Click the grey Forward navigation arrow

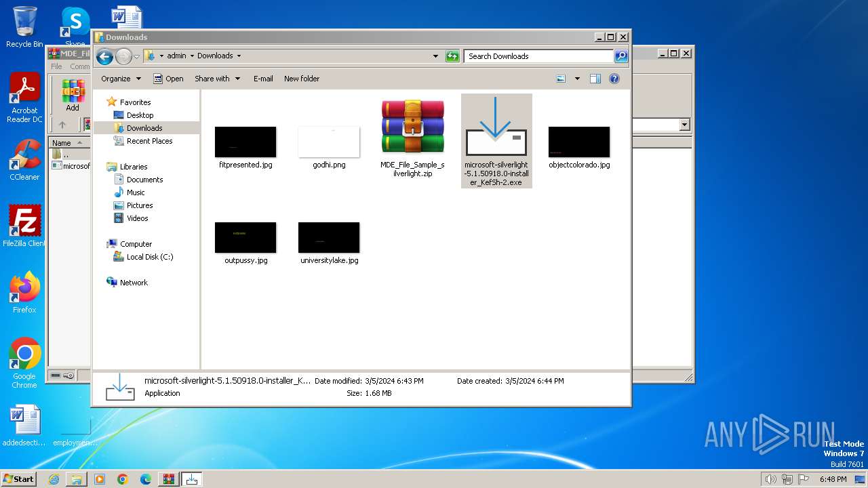coord(123,56)
